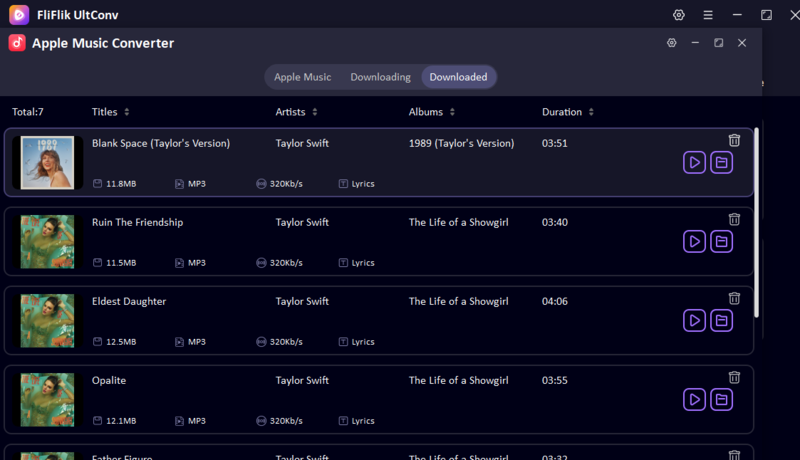
Task: Play the Opalite track
Action: pos(694,400)
